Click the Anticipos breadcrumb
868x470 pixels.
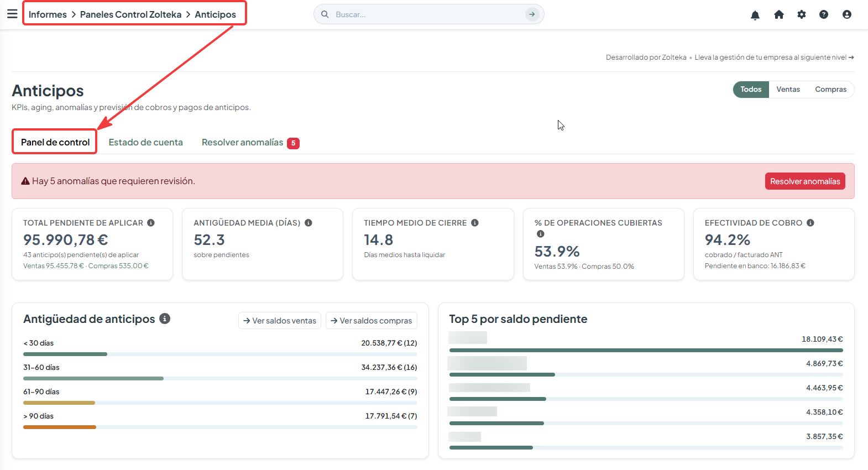pyautogui.click(x=215, y=14)
